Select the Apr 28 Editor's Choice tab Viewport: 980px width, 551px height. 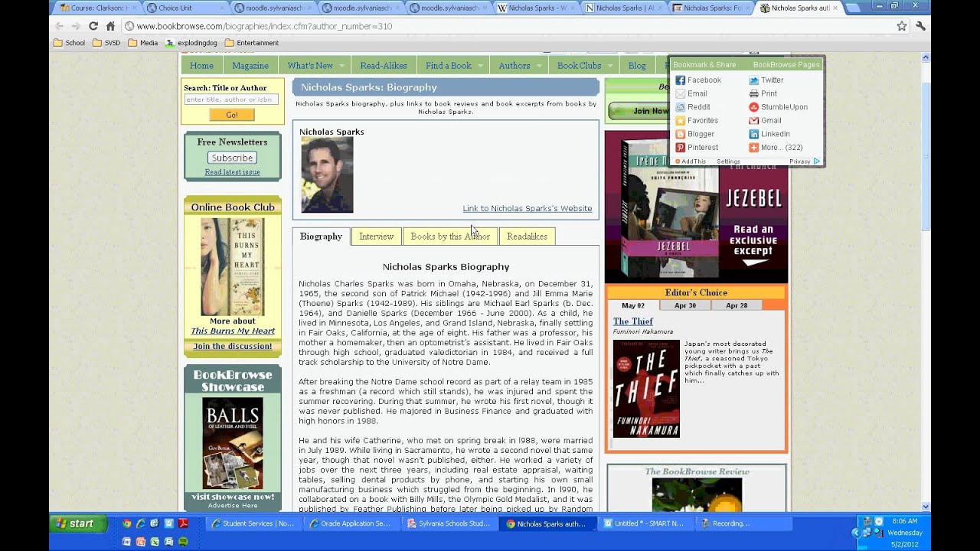click(737, 305)
